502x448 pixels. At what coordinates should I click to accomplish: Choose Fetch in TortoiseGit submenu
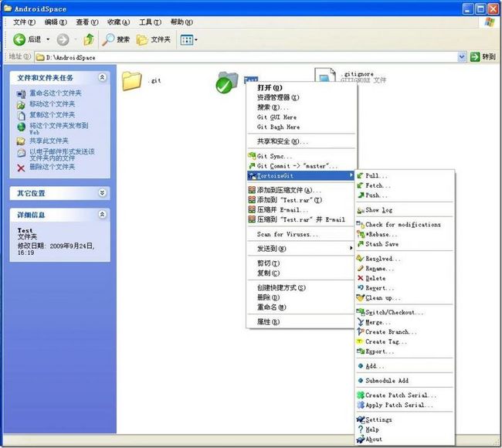(x=405, y=185)
